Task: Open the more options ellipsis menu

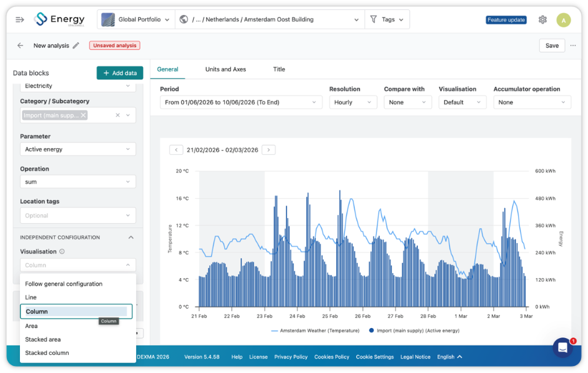Action: point(573,46)
